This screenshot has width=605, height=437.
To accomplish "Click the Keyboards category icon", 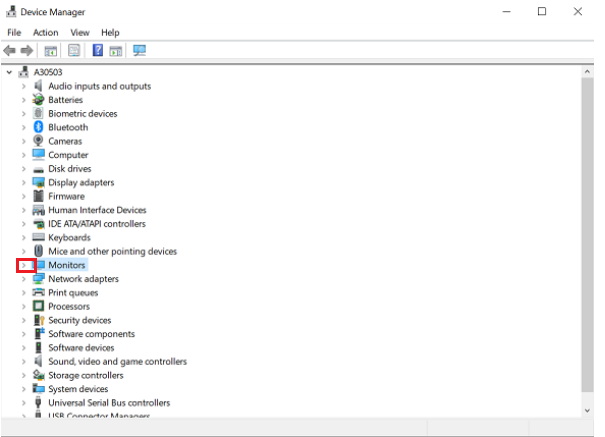I will tap(39, 238).
